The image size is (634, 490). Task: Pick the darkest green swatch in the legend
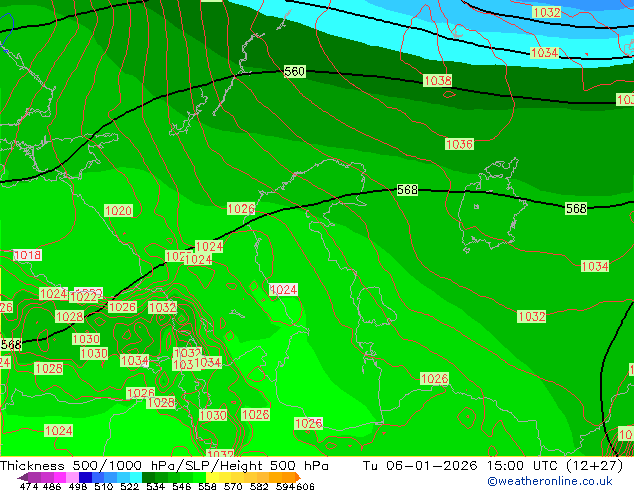148,477
